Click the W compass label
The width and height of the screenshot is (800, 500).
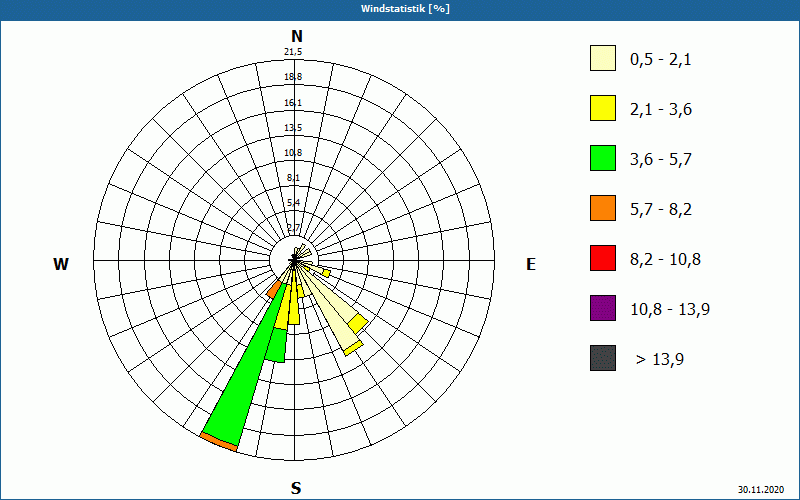tap(61, 264)
